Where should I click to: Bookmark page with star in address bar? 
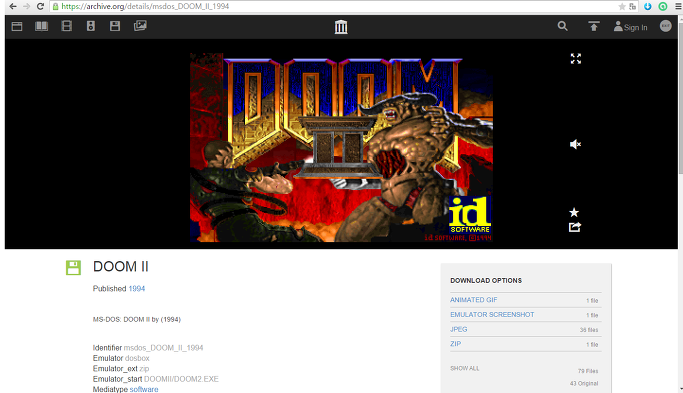point(622,7)
